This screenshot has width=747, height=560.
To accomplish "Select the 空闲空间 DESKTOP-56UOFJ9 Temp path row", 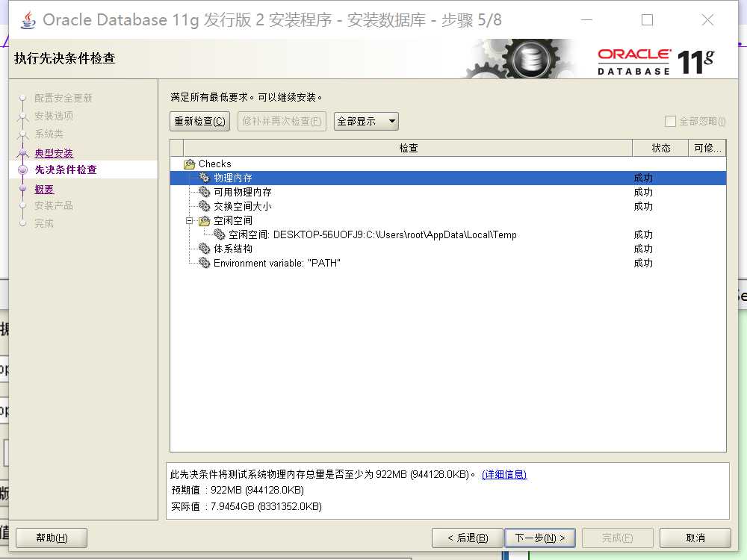I will click(x=447, y=234).
